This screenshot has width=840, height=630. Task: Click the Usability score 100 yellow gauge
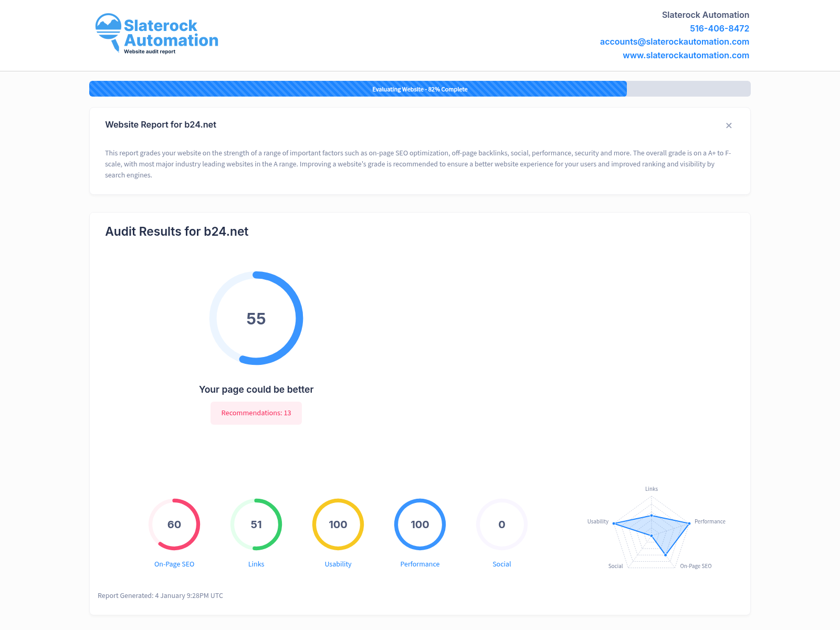click(x=338, y=524)
